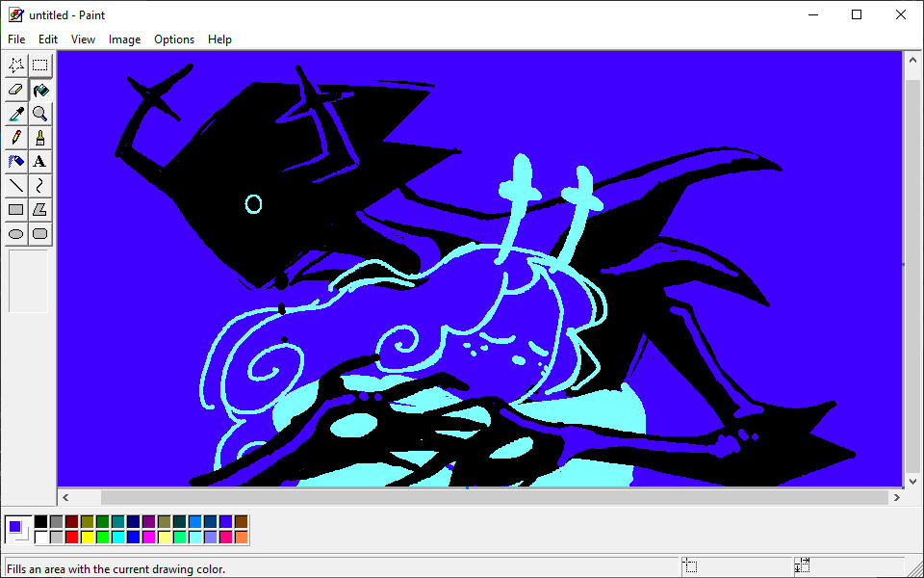Open the Options menu
Viewport: 924px width, 578px height.
point(174,39)
